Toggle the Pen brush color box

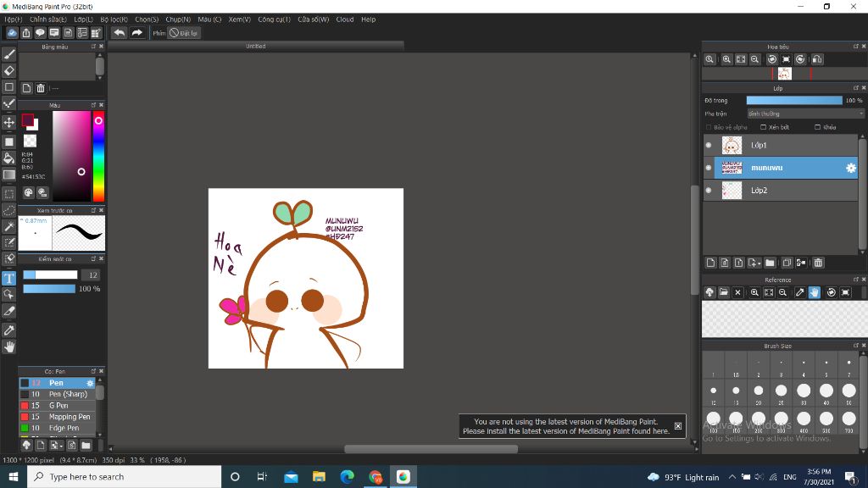(x=25, y=383)
